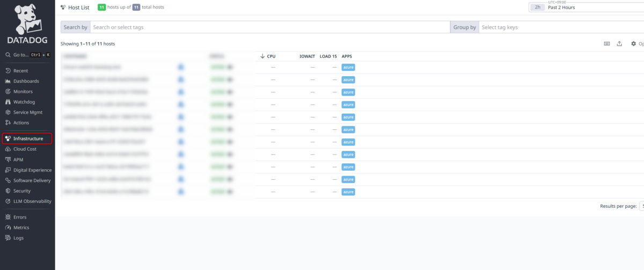Click the Recent clock icon in sidebar
The image size is (644, 270).
tap(8, 71)
